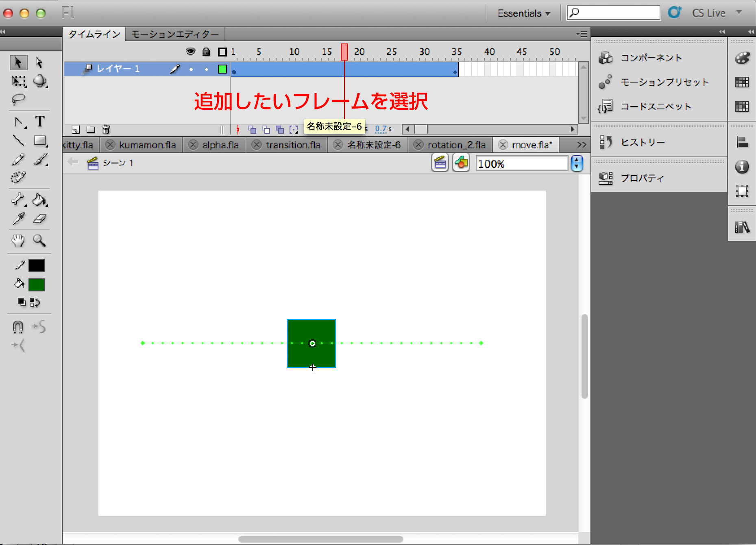Select the Zoom magnifier tool
Viewport: 756px width, 545px height.
39,240
